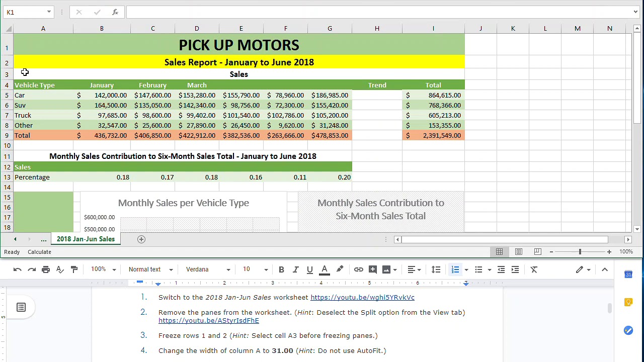
Task: Open the line spacing options
Action: tap(436, 269)
